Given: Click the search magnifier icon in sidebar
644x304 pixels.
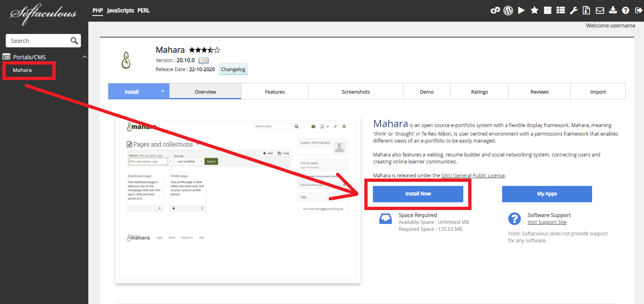Looking at the screenshot, I should pos(74,41).
